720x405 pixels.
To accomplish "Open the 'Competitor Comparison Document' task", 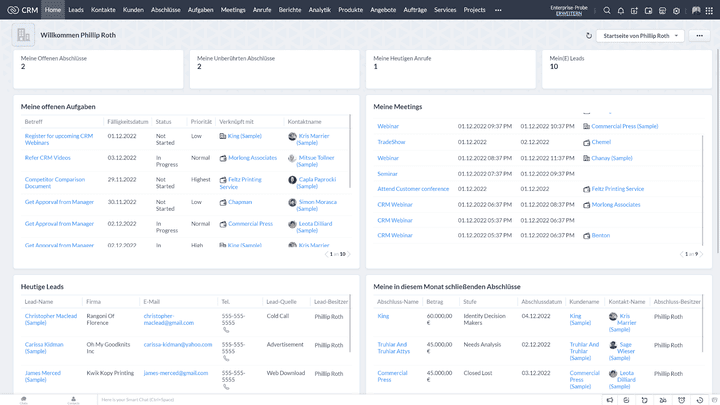I will pos(55,183).
